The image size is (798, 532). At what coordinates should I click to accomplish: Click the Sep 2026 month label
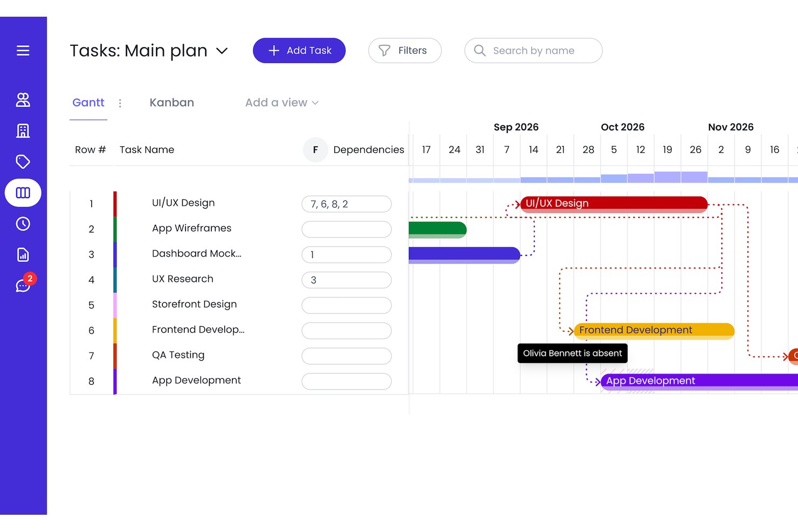[516, 127]
